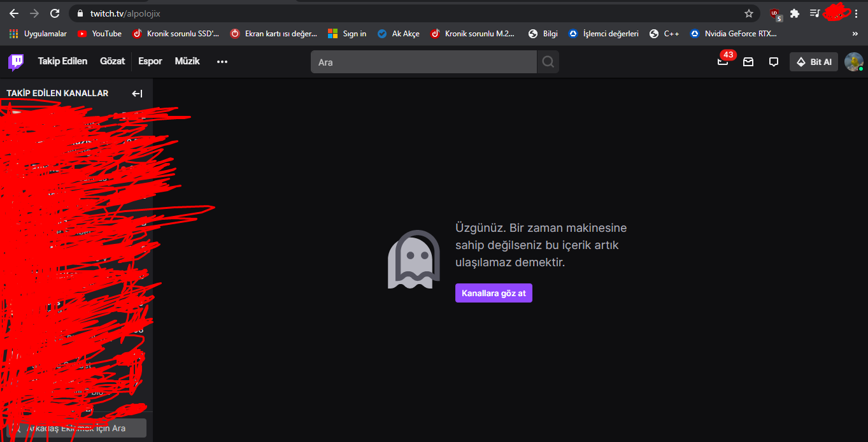Open the Kronik sorunlu SSD bookmark

click(176, 34)
